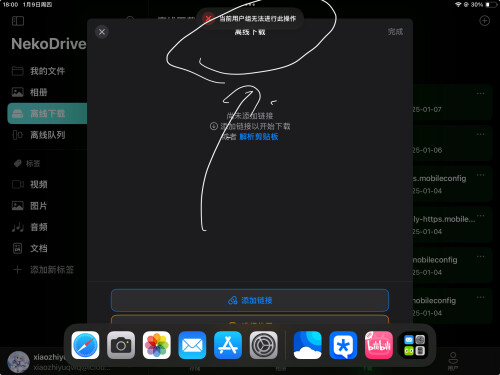The image size is (500, 375).
Task: Select the file dated 25-01-07
Action: coord(452,102)
